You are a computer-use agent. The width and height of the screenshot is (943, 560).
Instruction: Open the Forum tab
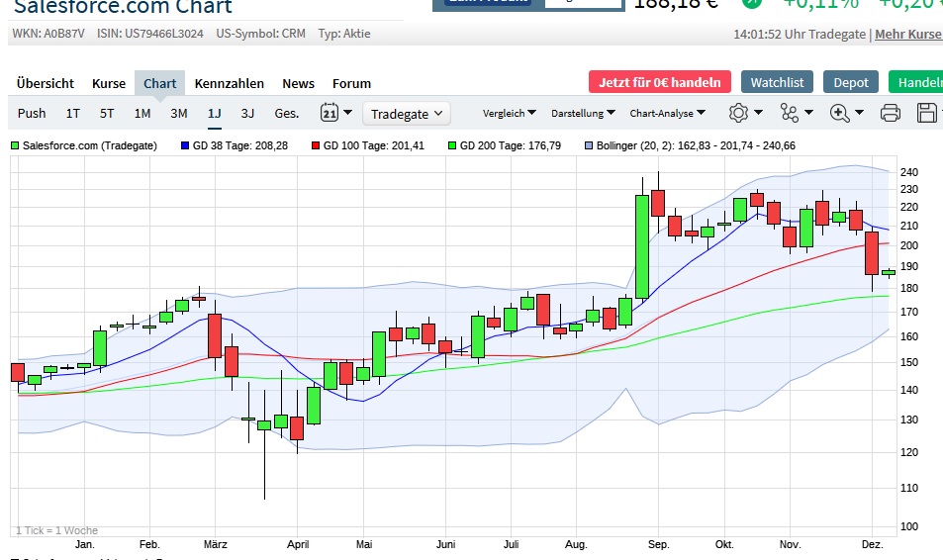point(352,84)
